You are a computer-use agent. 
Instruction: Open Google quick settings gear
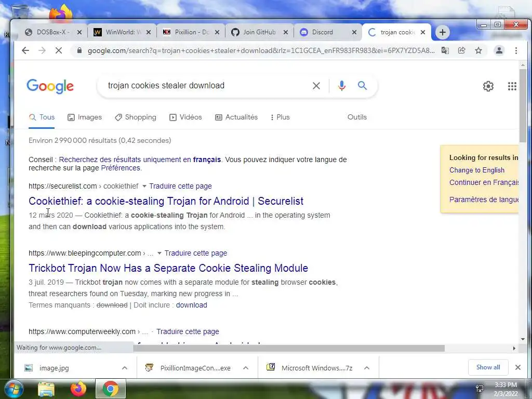point(488,86)
